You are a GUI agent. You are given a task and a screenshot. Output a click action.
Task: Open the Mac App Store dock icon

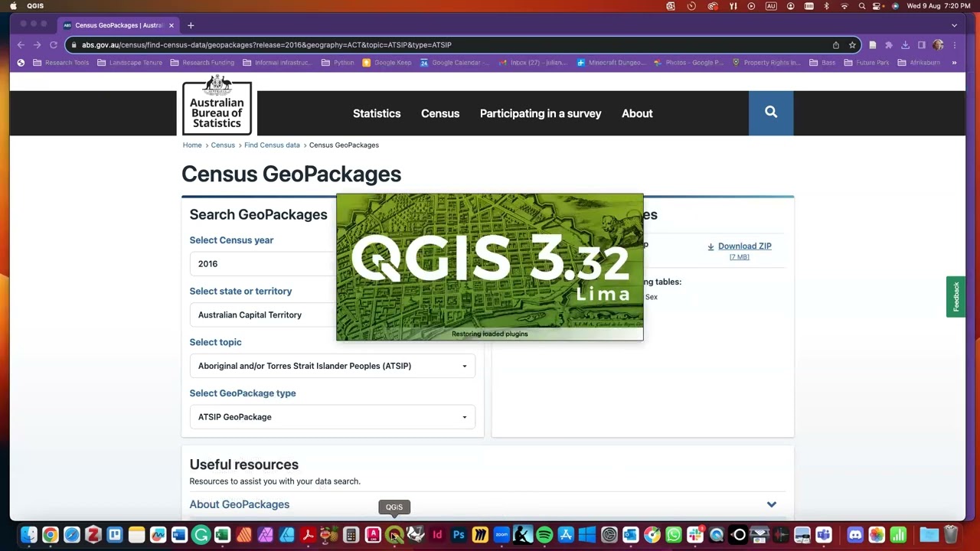(566, 535)
